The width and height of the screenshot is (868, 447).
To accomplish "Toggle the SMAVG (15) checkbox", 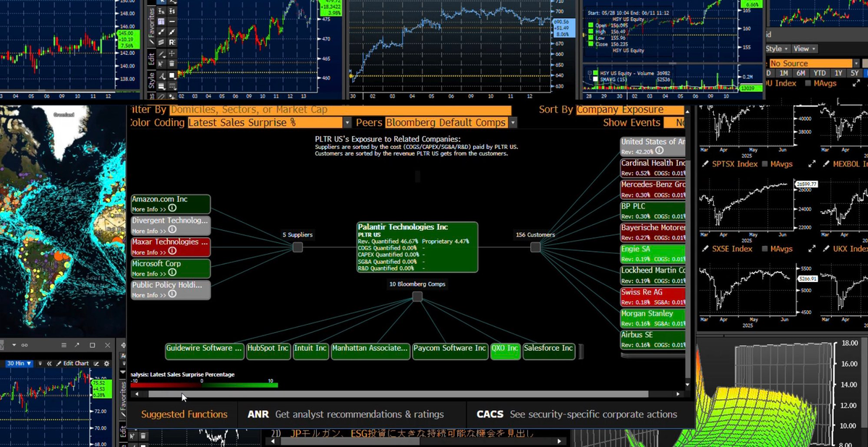I will click(x=595, y=79).
